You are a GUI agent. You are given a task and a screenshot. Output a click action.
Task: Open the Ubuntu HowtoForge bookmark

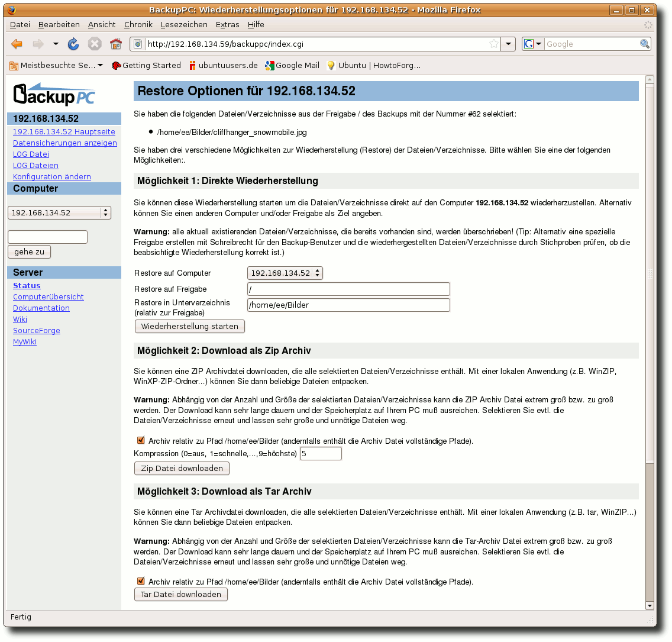[x=374, y=65]
